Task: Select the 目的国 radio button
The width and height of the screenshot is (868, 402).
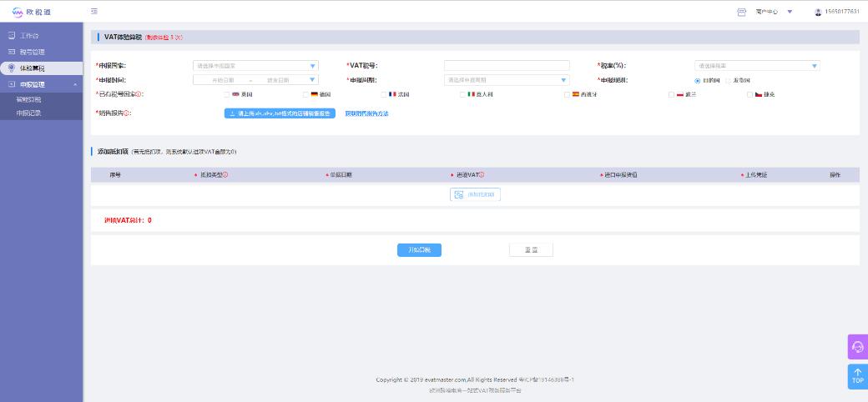Action: (698, 81)
